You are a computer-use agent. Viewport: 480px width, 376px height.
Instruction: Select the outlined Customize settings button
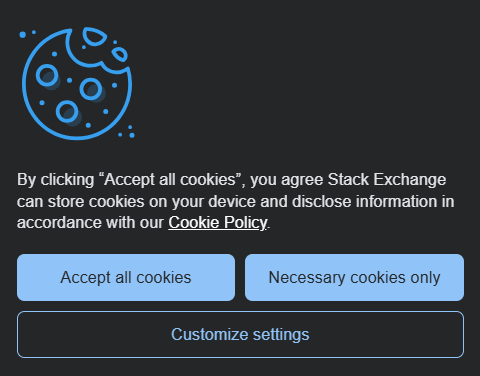click(240, 334)
